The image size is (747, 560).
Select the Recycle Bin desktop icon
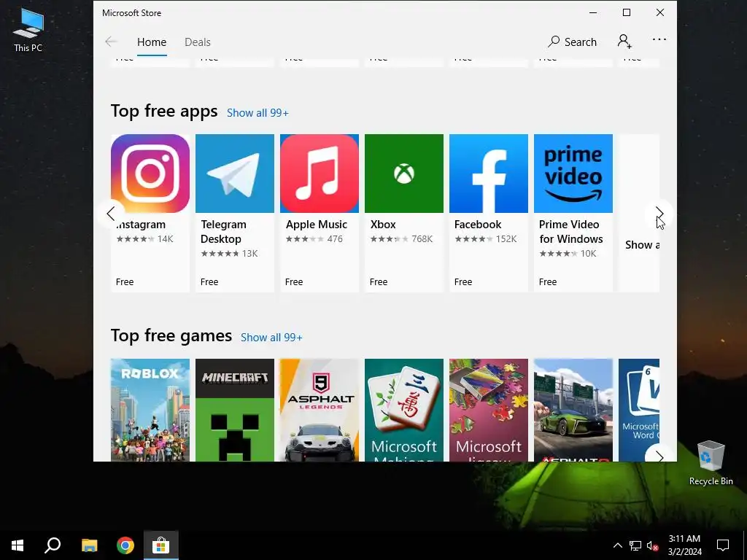point(711,463)
